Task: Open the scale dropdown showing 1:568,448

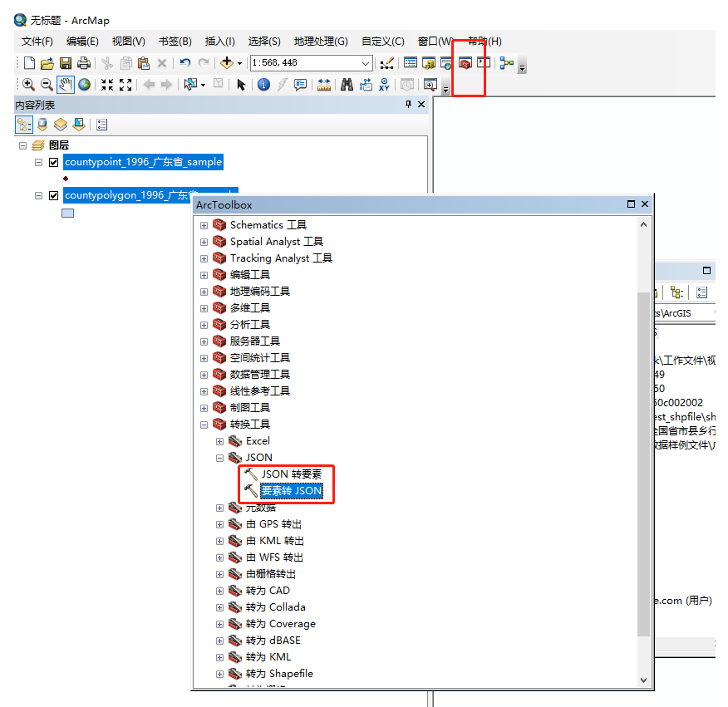Action: [x=367, y=62]
